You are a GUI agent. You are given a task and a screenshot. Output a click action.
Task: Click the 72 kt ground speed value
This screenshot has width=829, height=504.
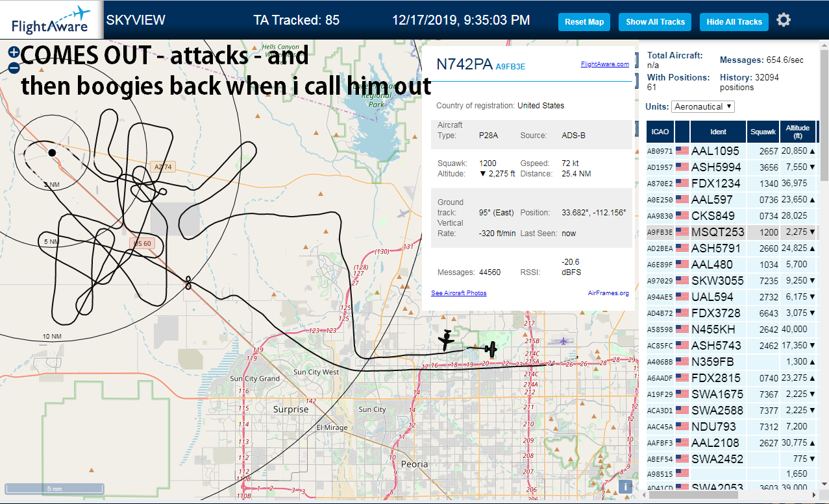click(x=569, y=163)
